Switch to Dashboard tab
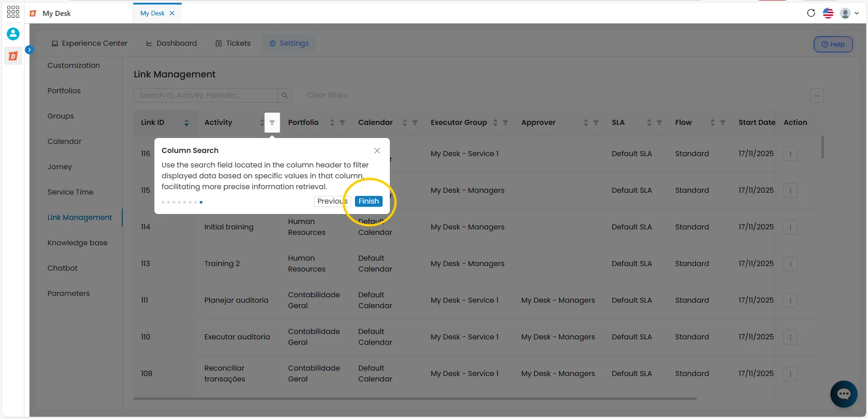 pos(172,43)
